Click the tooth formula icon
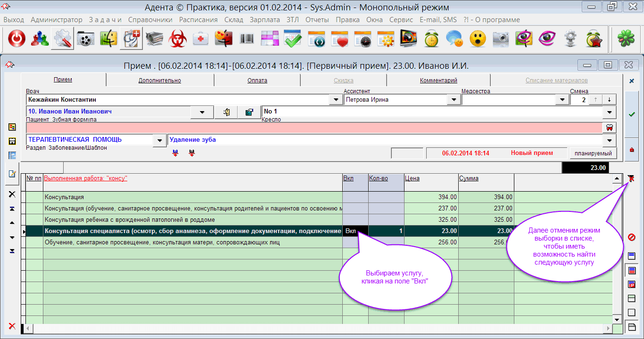 coord(609,128)
